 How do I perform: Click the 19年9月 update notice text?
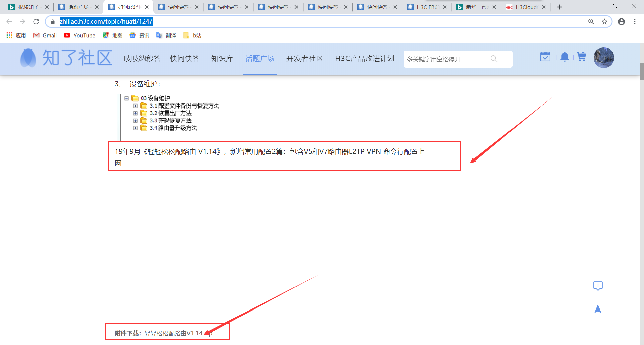point(270,157)
